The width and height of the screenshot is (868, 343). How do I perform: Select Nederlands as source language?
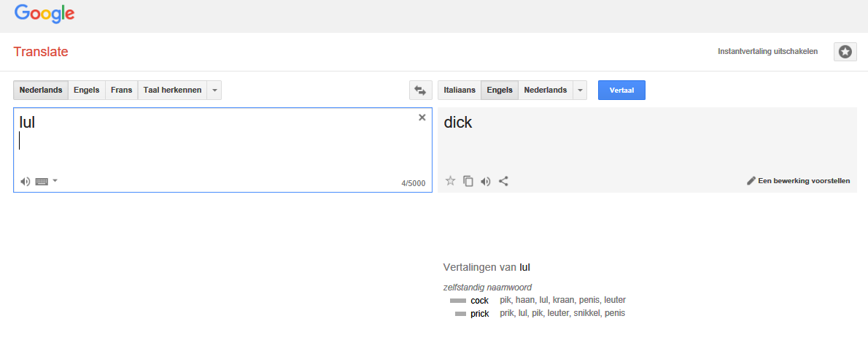pyautogui.click(x=41, y=90)
